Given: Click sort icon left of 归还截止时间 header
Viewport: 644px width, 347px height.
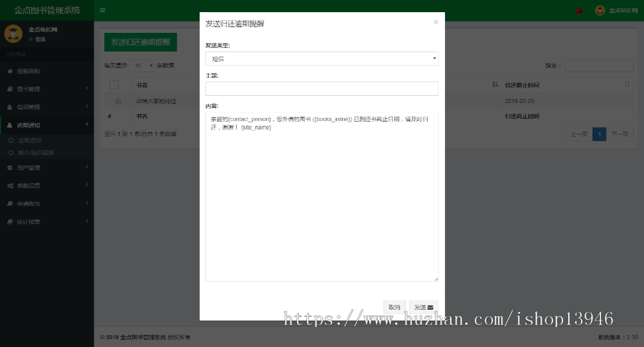Looking at the screenshot, I should tap(495, 84).
